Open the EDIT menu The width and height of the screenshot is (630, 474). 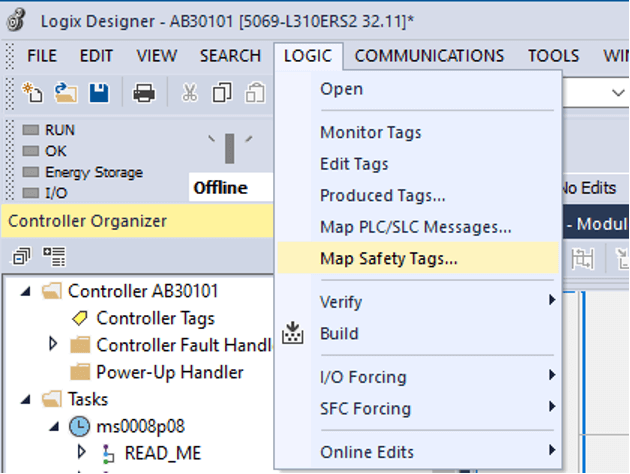96,56
